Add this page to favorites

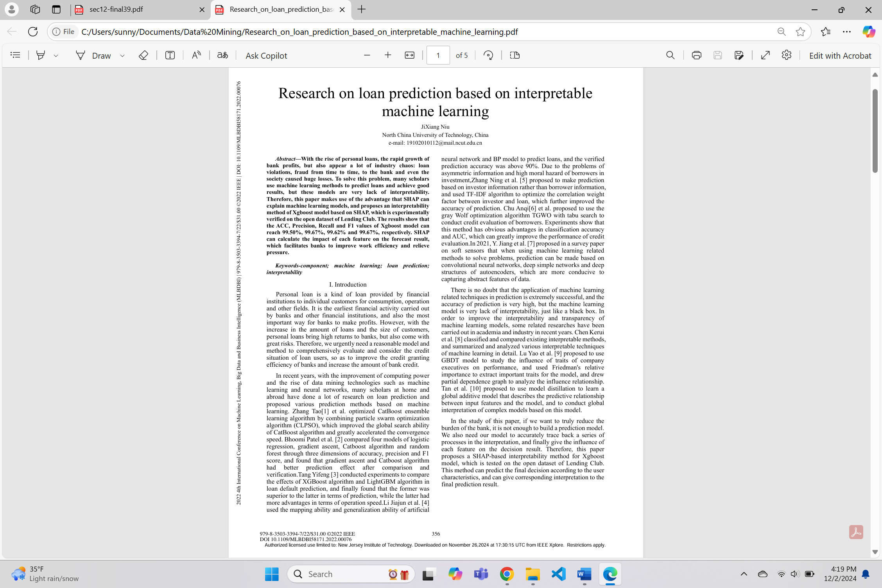[x=800, y=32]
